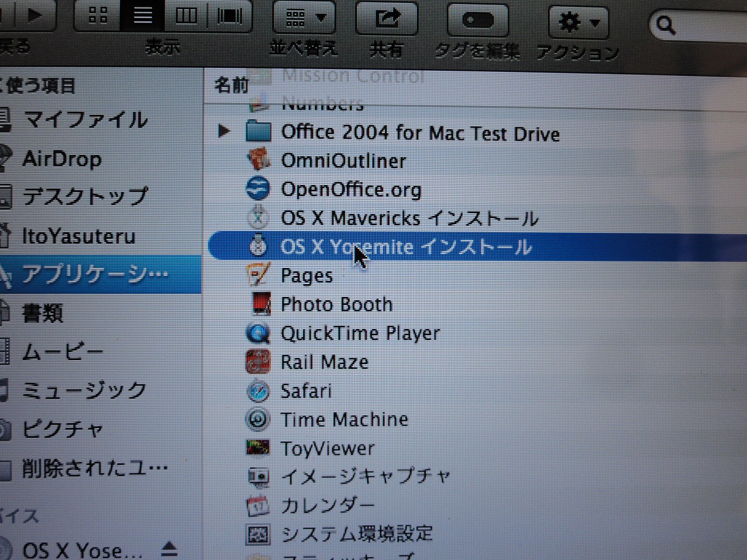This screenshot has width=747, height=560.
Task: Open マイファイル in the sidebar
Action: [x=85, y=120]
